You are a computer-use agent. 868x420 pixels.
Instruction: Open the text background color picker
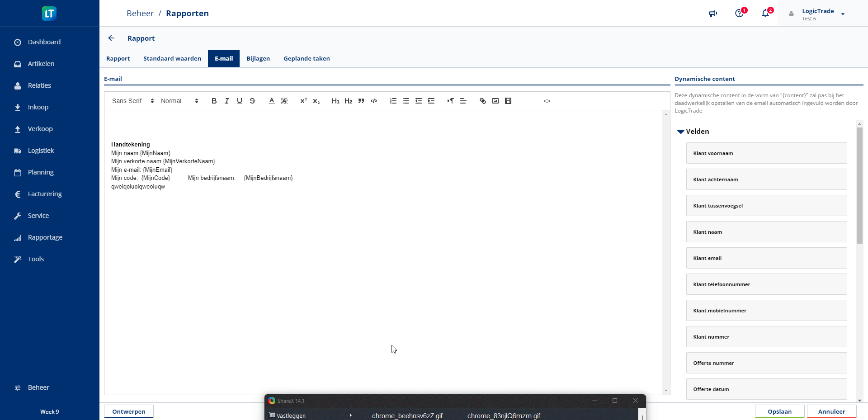point(284,101)
